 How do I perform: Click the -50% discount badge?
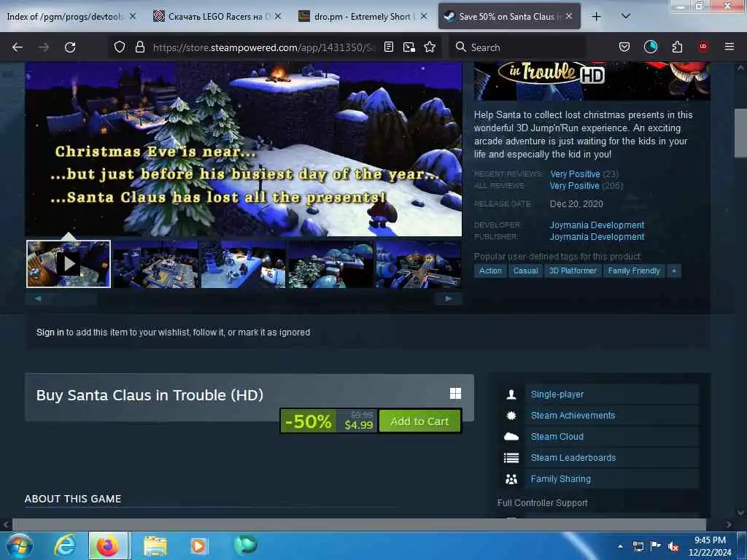click(x=309, y=421)
